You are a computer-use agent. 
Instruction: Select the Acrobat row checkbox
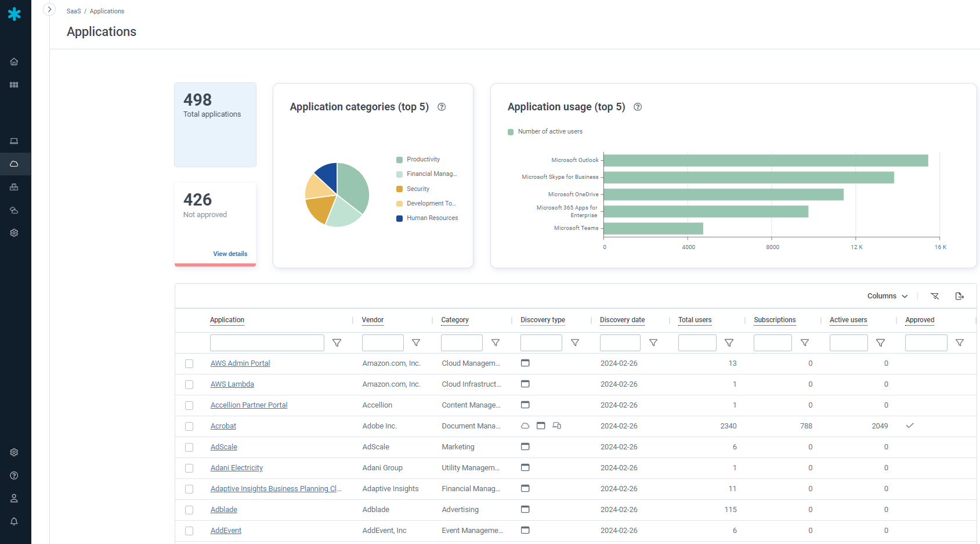(x=189, y=426)
